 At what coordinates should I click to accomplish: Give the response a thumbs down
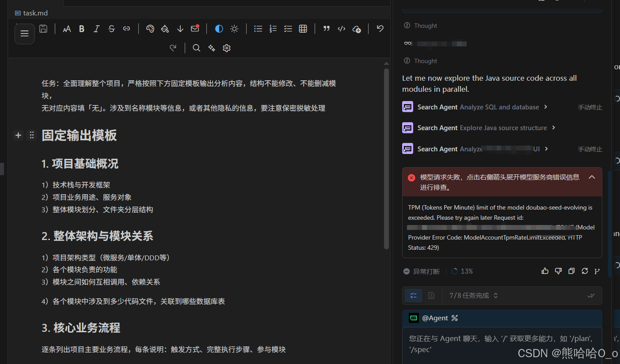558,271
